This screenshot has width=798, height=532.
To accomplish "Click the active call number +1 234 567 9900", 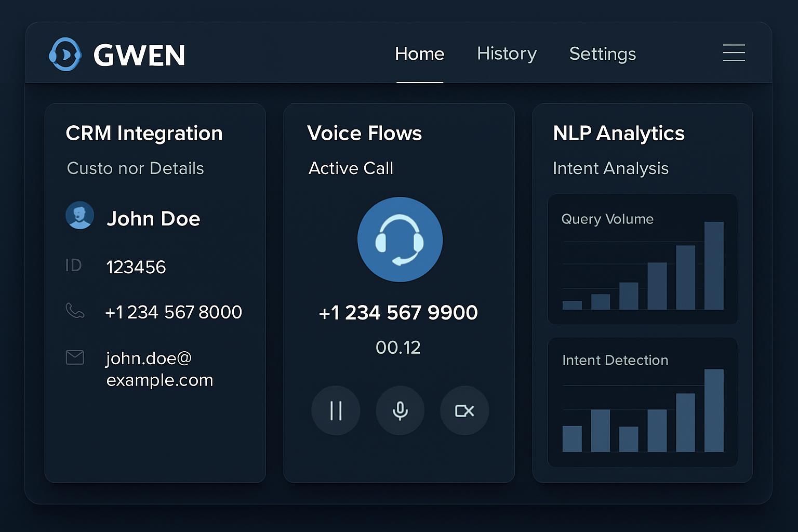I will point(398,313).
